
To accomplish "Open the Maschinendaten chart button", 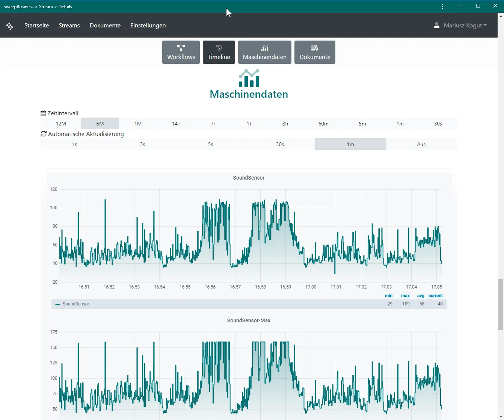I will pos(264,52).
